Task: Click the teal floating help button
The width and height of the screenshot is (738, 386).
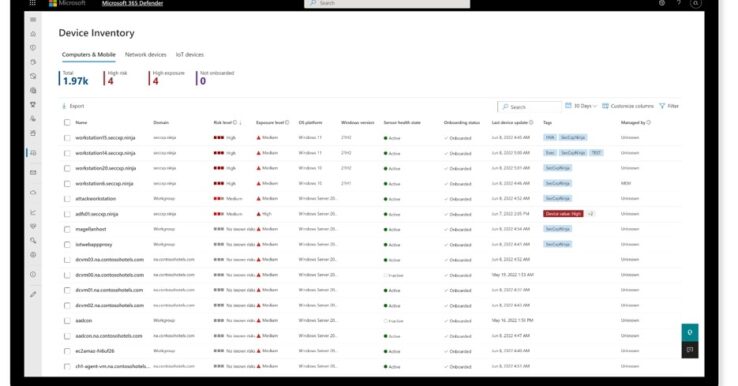Action: click(x=690, y=332)
